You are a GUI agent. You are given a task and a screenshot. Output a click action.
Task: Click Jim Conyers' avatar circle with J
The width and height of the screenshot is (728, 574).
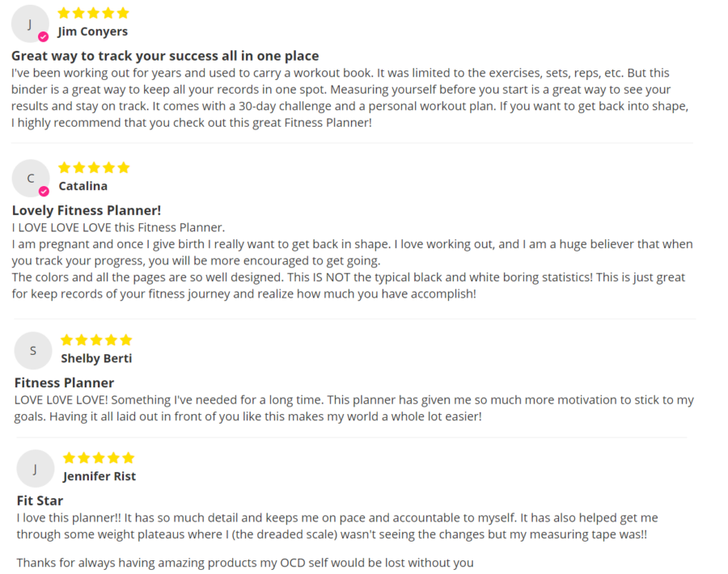[x=30, y=24]
